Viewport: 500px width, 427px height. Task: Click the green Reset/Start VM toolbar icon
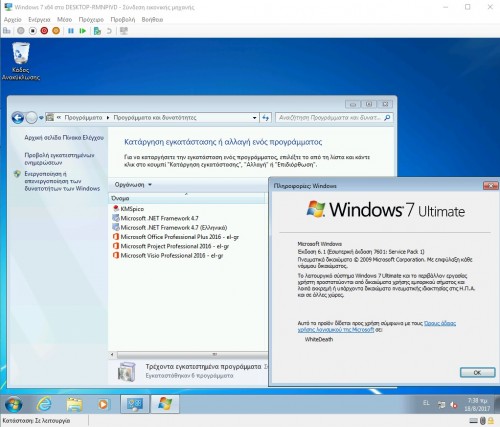point(82,31)
